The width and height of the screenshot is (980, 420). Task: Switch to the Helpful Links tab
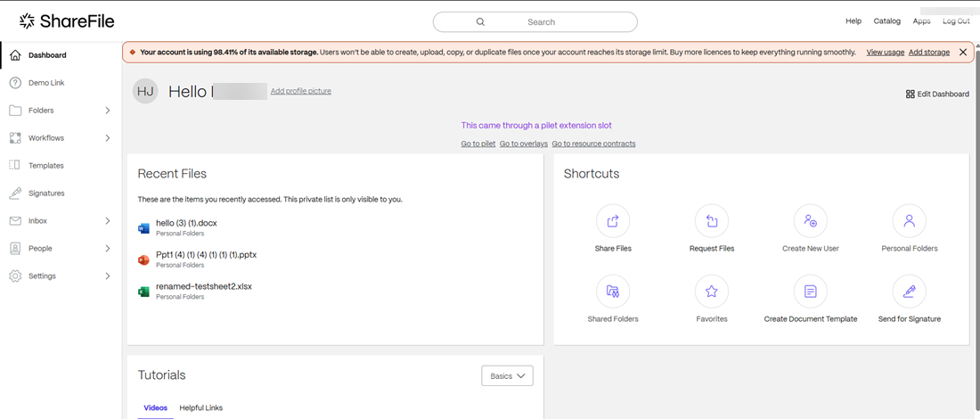(200, 408)
